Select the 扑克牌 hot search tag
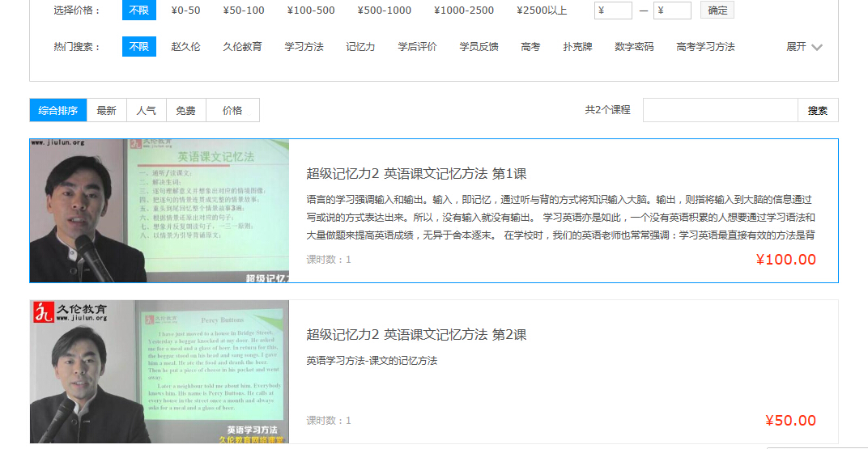The width and height of the screenshot is (868, 449). pyautogui.click(x=577, y=47)
